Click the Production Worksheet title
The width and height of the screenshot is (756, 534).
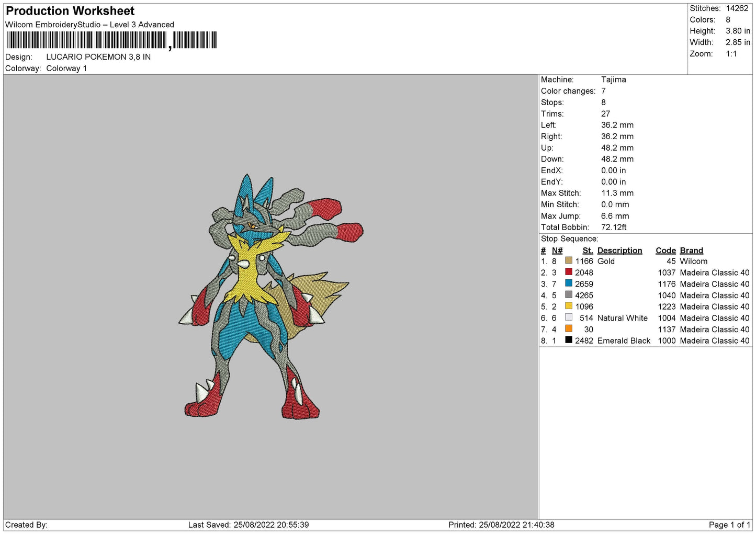pos(70,11)
